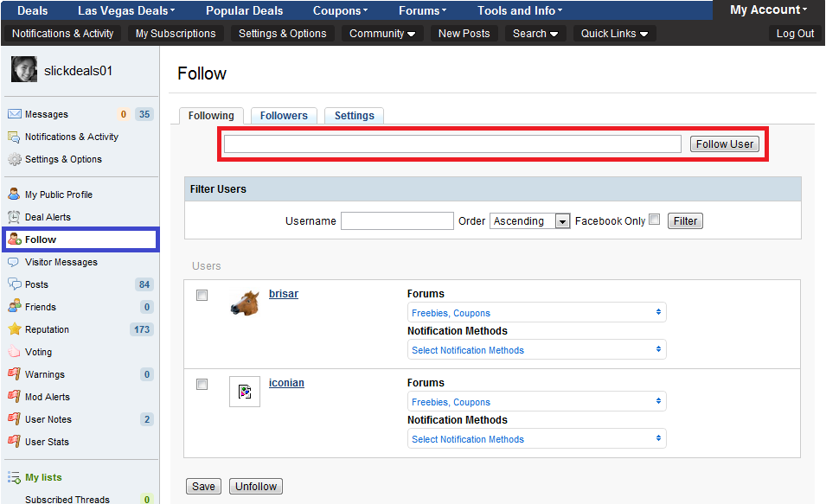Enable the Facebook Only checkbox
The width and height of the screenshot is (826, 504).
pos(654,220)
